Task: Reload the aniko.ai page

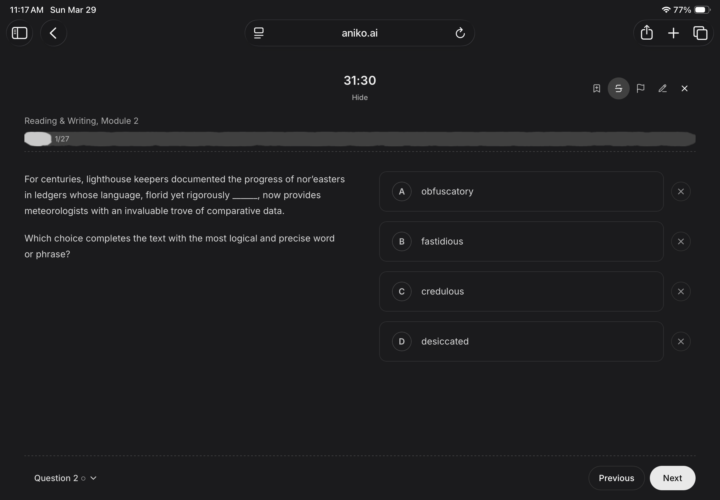Action: point(460,33)
